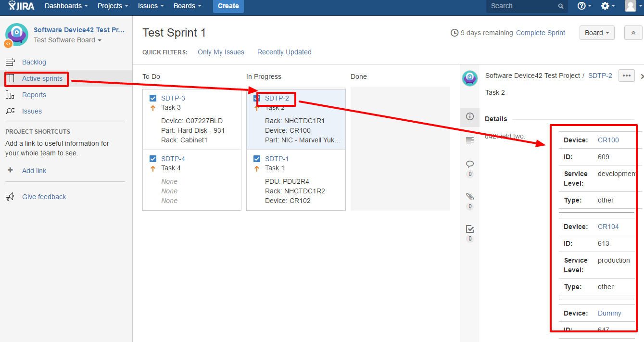Click the SDTP-4 task type checkbox icon
Viewport: 644px width, 342px height.
point(153,159)
